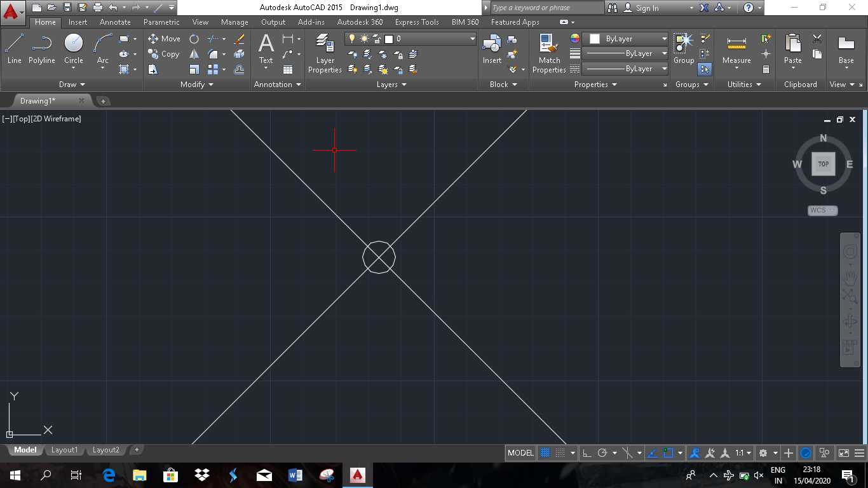Switch to the Annotate ribbon tab
The image size is (868, 488).
click(114, 22)
